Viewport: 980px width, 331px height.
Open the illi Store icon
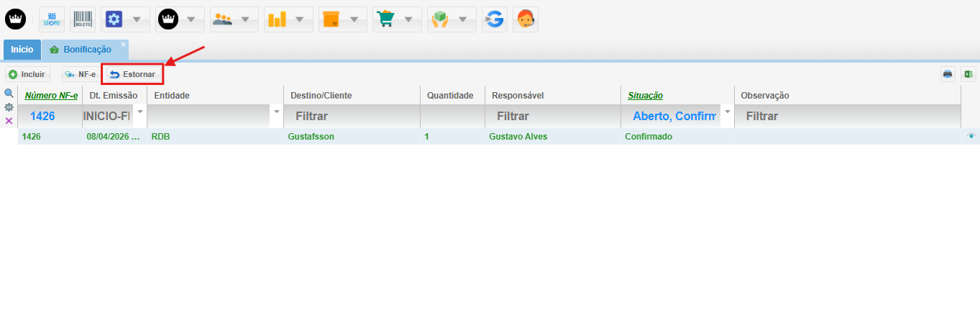click(x=52, y=19)
